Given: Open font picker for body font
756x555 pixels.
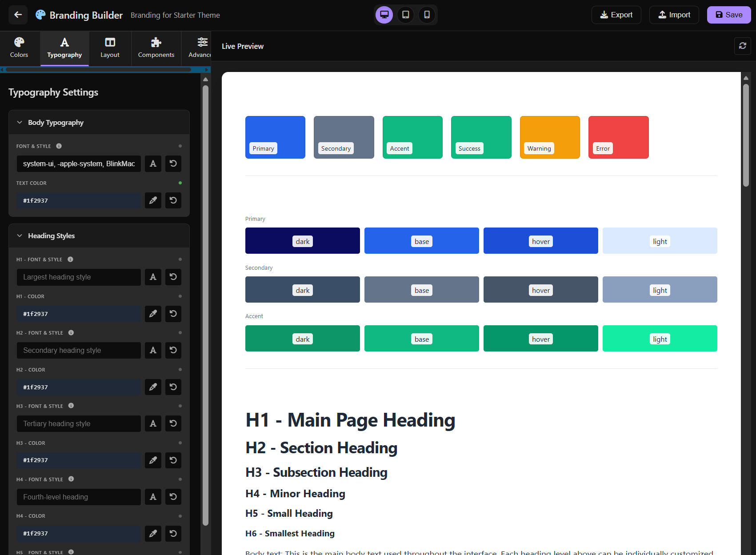Looking at the screenshot, I should [153, 164].
